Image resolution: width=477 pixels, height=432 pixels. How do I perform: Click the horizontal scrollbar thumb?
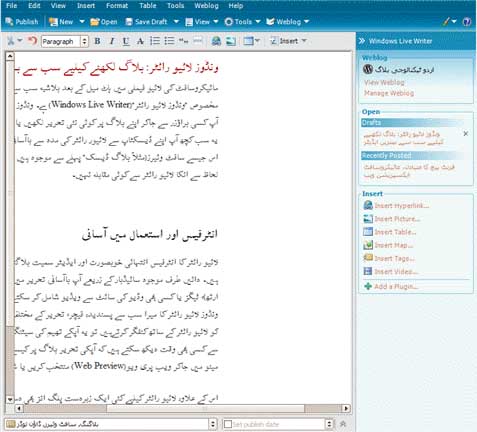point(205,408)
